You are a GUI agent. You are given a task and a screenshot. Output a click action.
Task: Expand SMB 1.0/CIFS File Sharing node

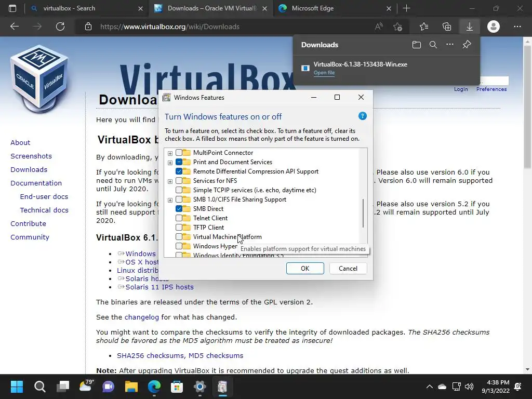click(170, 200)
